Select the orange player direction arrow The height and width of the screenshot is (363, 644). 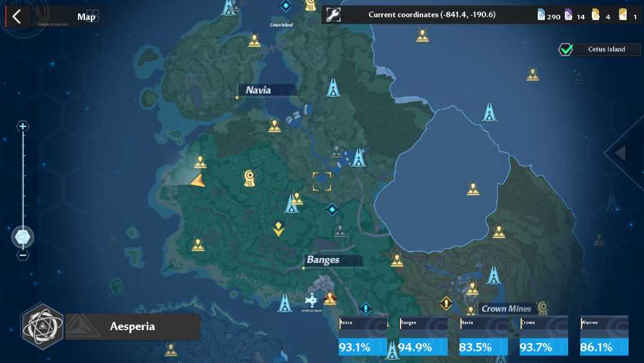(x=198, y=181)
